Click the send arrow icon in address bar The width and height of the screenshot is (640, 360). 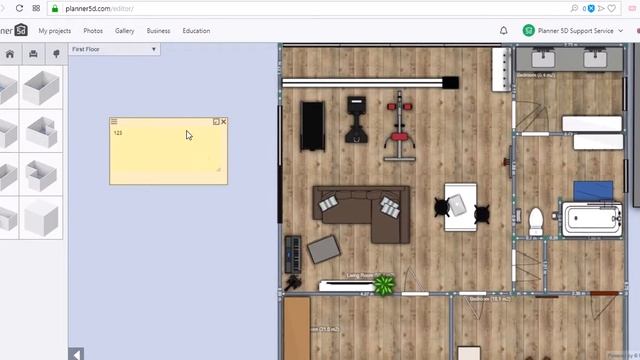point(601,8)
